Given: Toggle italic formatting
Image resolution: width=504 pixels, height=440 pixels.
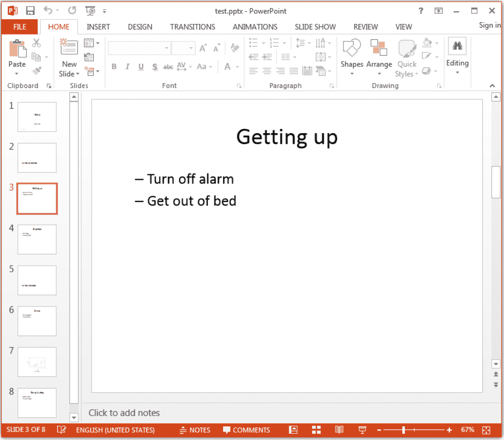Looking at the screenshot, I should pyautogui.click(x=127, y=67).
